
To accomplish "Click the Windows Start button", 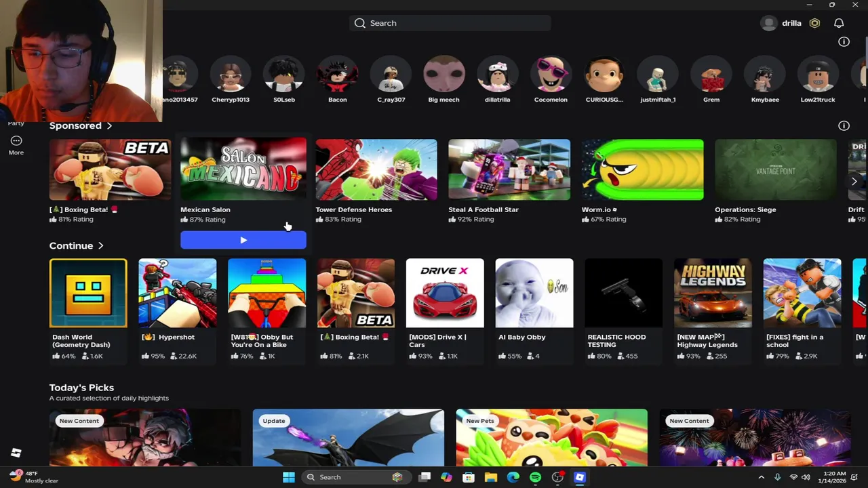I will [289, 477].
